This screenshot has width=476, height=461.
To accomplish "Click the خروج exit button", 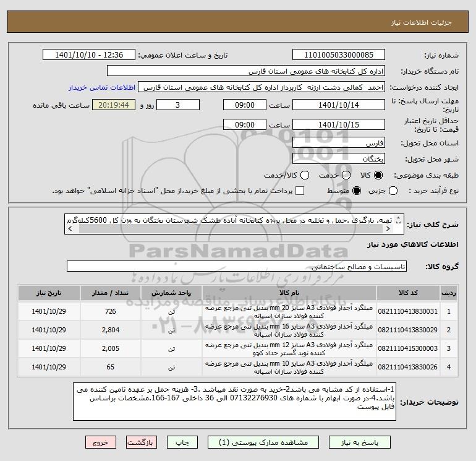I will pos(101,442).
